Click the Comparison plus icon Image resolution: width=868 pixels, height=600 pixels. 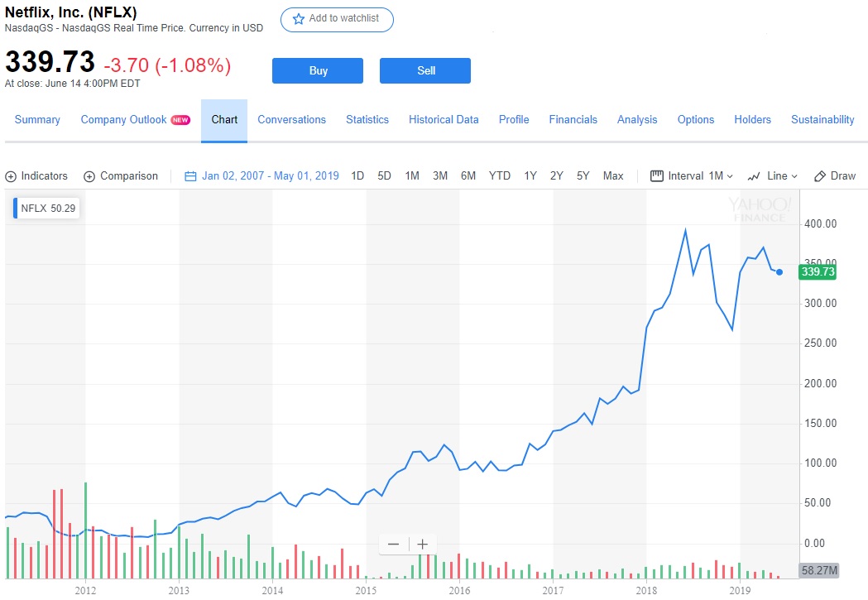point(89,176)
